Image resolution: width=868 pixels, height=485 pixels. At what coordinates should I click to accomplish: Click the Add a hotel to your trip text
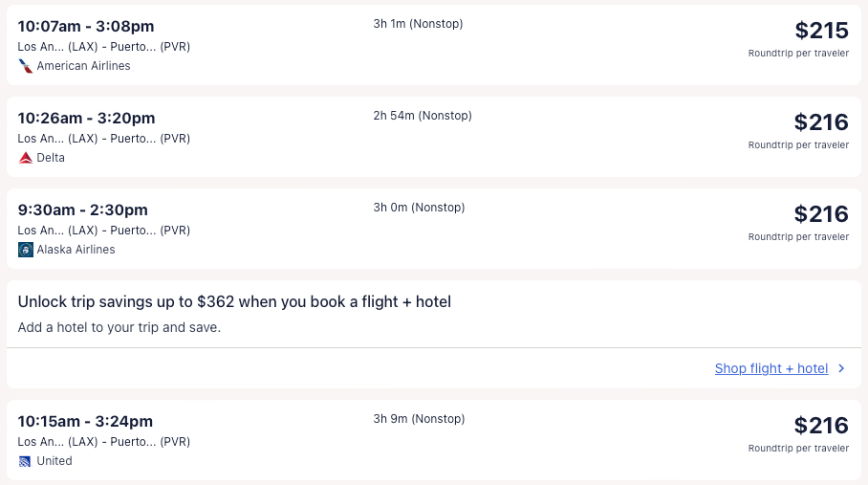pyautogui.click(x=119, y=327)
